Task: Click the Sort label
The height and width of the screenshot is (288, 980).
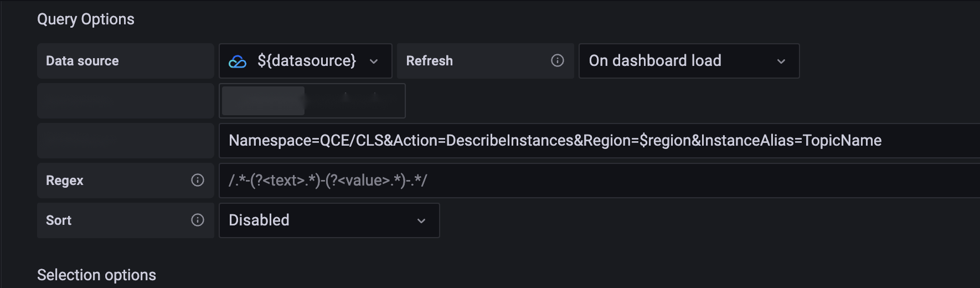Action: (59, 220)
